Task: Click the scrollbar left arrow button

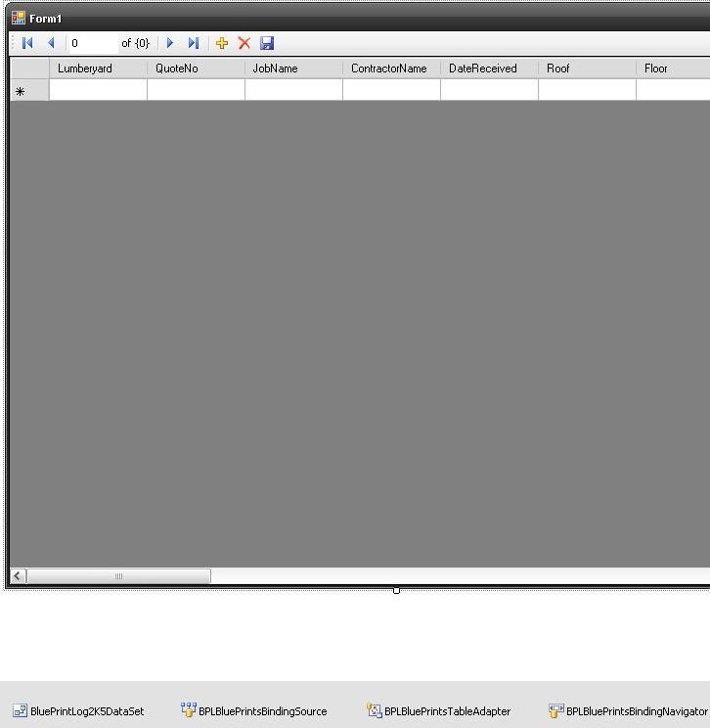Action: (x=19, y=576)
